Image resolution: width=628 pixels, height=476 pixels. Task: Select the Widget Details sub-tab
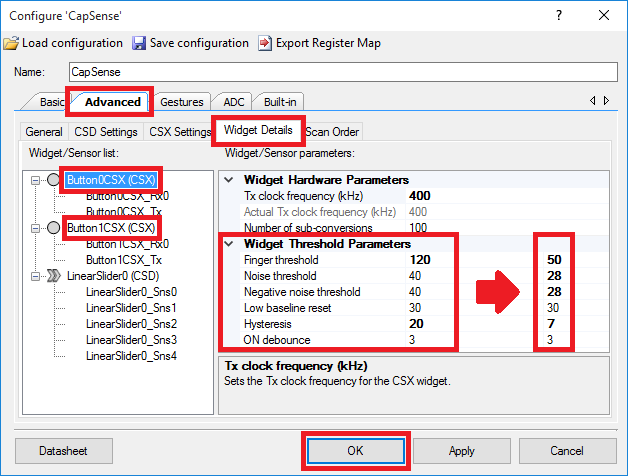pyautogui.click(x=258, y=130)
